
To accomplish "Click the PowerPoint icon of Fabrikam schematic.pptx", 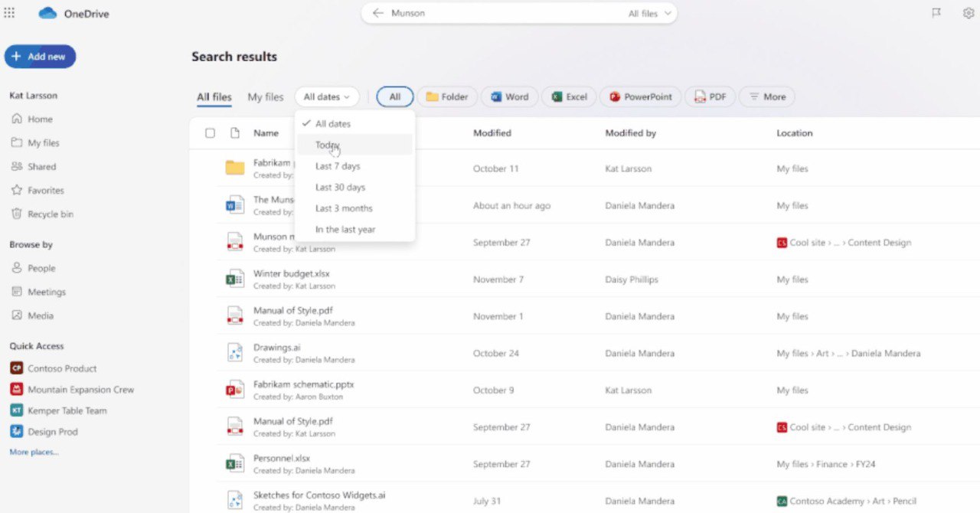I will (235, 390).
